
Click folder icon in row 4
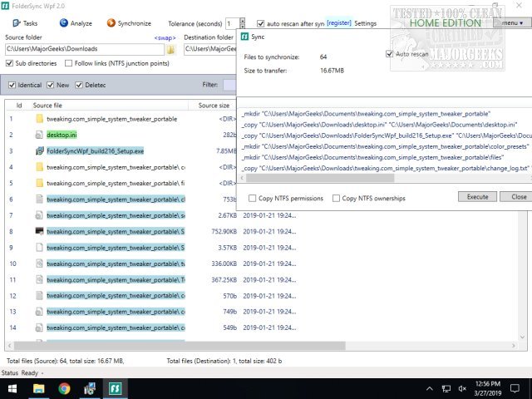tap(40, 167)
